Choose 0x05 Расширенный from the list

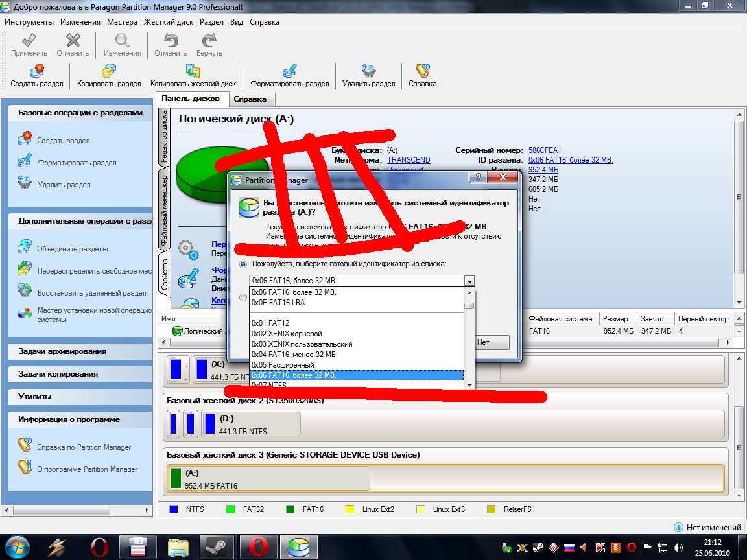point(357,365)
